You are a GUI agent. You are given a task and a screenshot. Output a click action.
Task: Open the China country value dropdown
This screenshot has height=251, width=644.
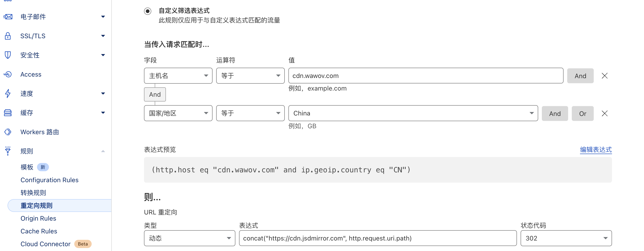click(413, 114)
